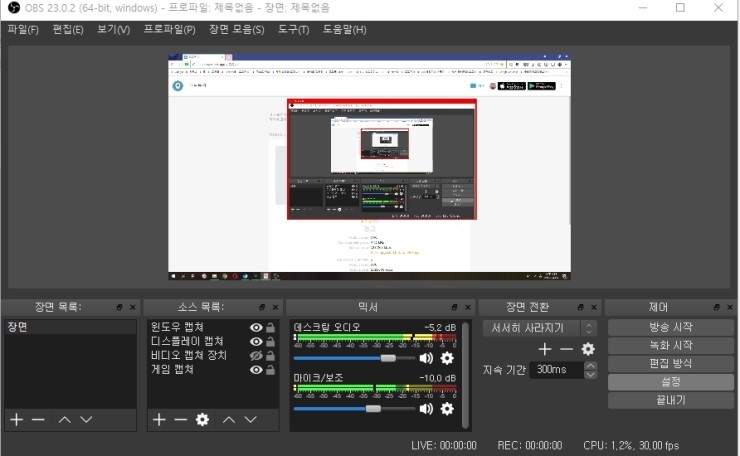Click the mixer vertical scrollbar
The width and height of the screenshot is (740, 456).
pos(465,375)
